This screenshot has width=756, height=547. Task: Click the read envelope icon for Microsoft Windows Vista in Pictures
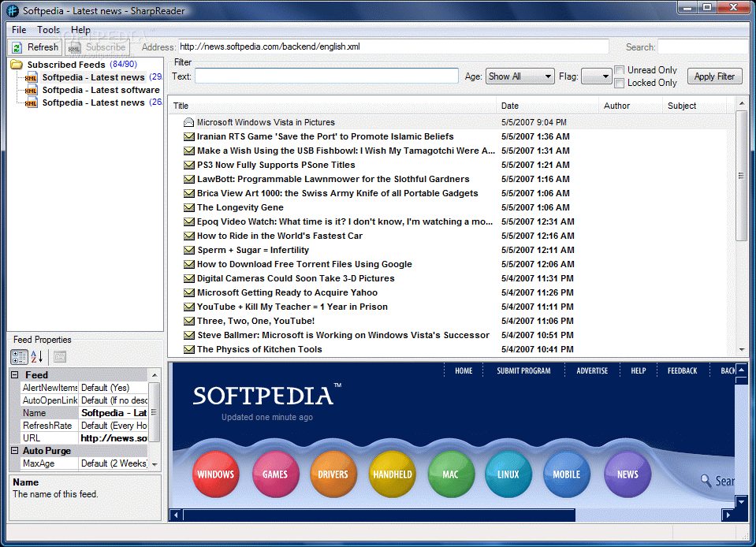(189, 122)
